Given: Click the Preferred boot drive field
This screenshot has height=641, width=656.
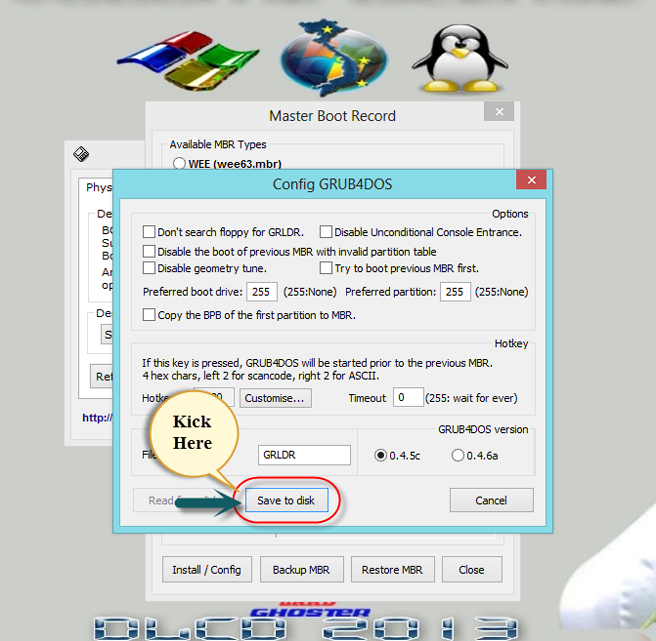Looking at the screenshot, I should 262,292.
